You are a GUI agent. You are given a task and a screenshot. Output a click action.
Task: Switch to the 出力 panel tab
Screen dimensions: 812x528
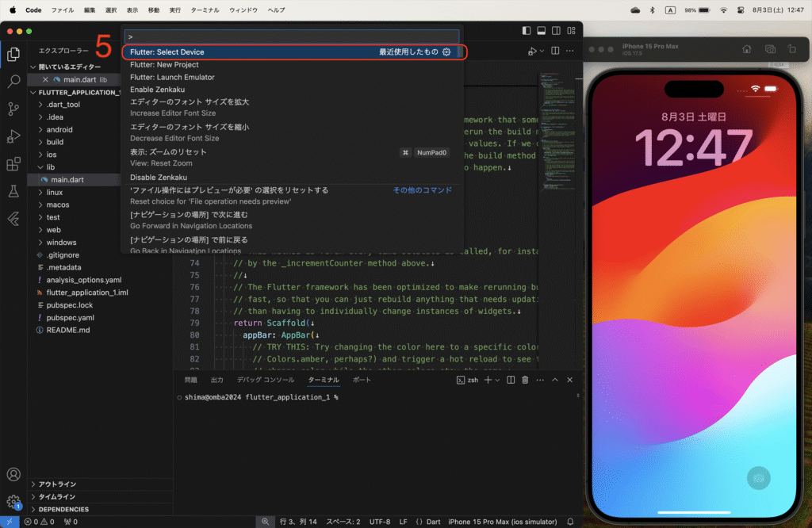pos(217,380)
